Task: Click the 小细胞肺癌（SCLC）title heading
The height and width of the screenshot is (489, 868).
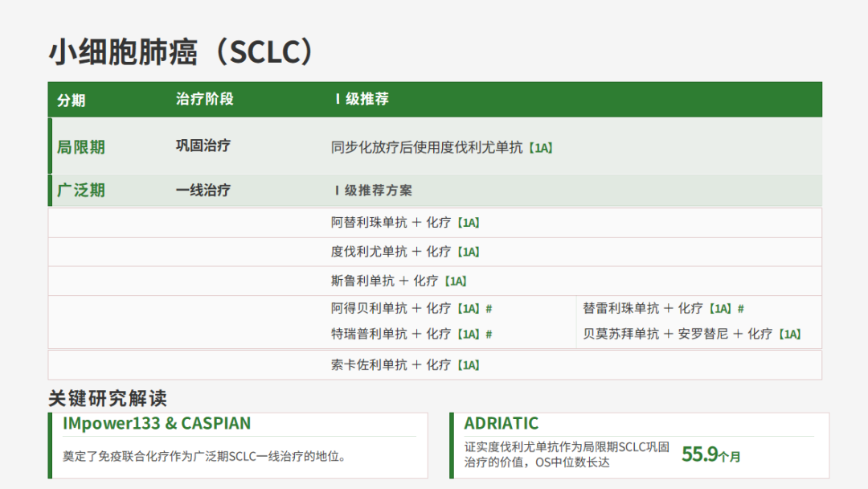Action: click(182, 52)
